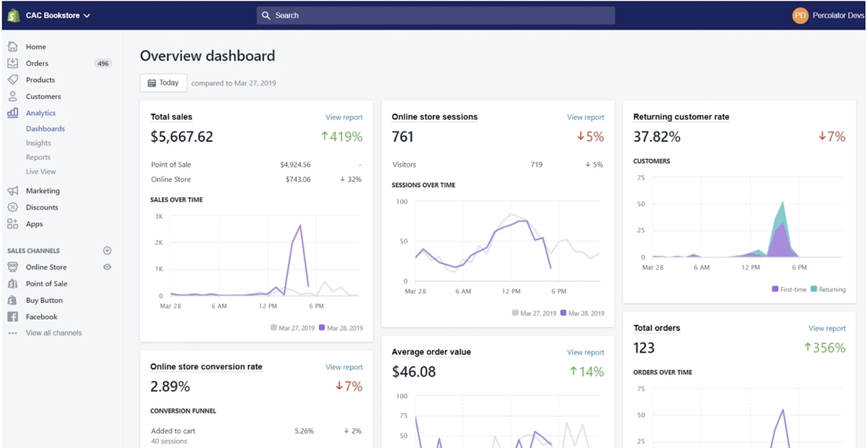Viewport: 868px width, 448px height.
Task: Open the Point of Sale channel
Action: click(x=47, y=284)
